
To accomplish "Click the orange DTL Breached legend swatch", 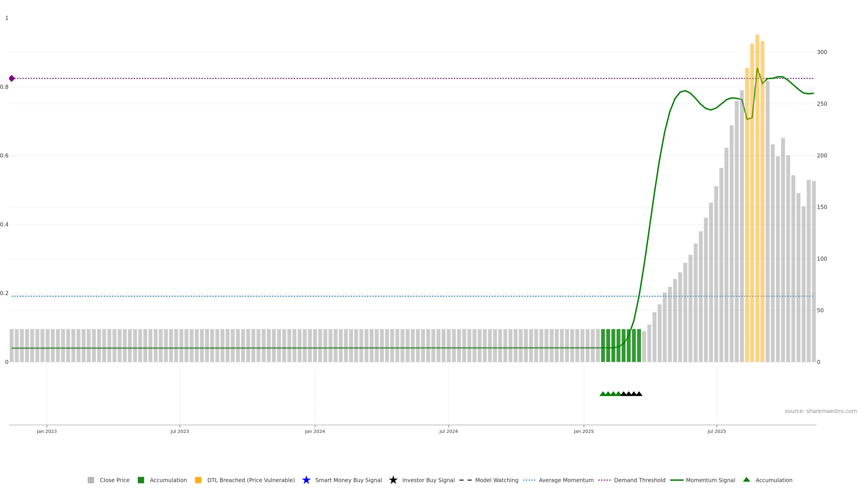I will 198,480.
